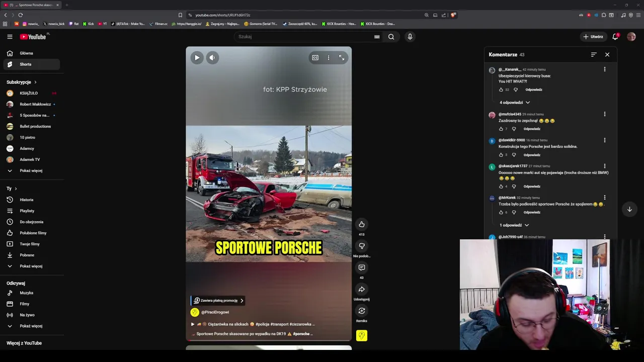Expand 1 odpowiedź under @MrKorek comment
Viewport: 644px width, 362px height.
point(514,225)
